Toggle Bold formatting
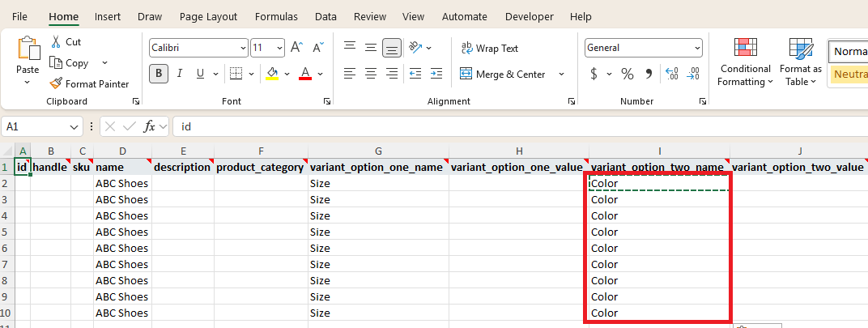Viewport: 868px width, 328px height. point(159,73)
